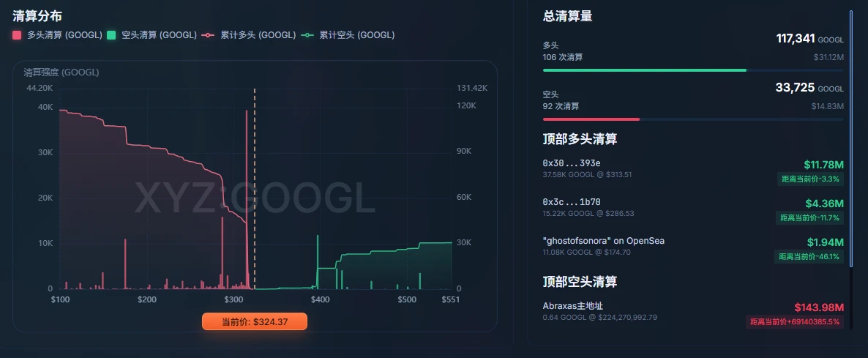
Task: Click the 总清算量 heading
Action: tap(568, 16)
